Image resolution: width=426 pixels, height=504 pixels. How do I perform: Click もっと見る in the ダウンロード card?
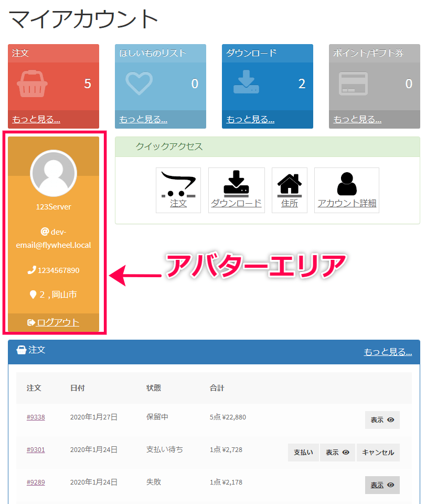click(x=250, y=119)
